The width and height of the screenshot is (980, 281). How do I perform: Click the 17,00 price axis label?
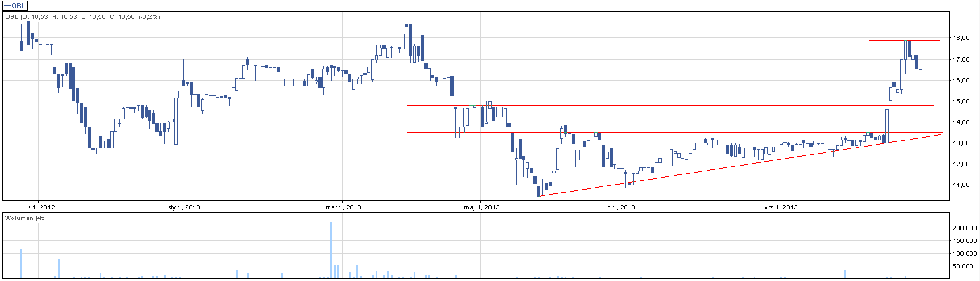[962, 59]
